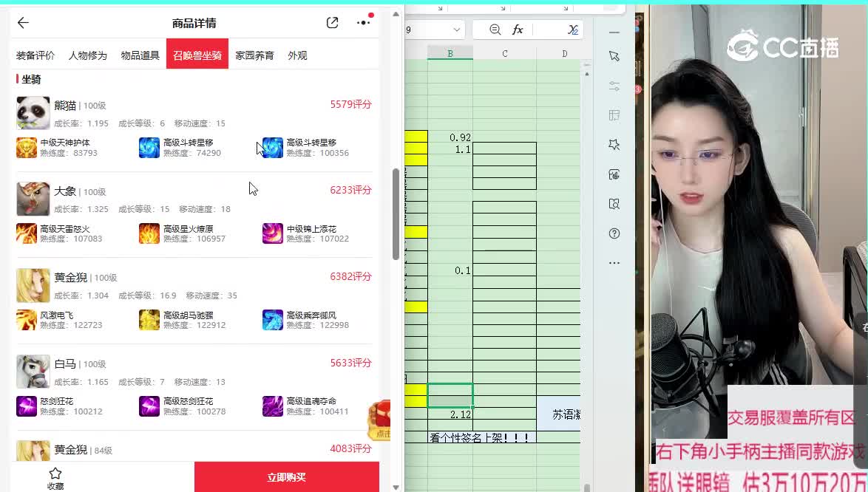Add item to favorites with 收藏 star
Screen dimensions: 868x492
[55, 478]
